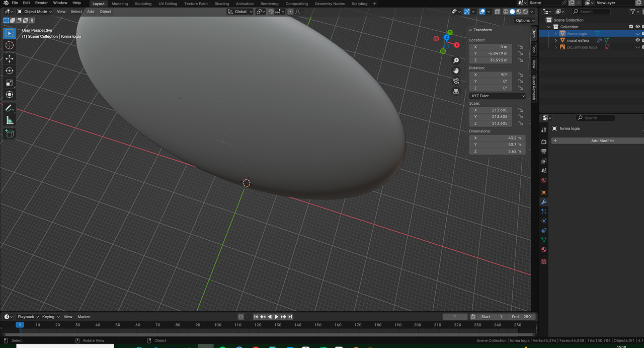Switch perspective/orthographic grid icon
Viewport: 644px width, 348px height.
click(x=456, y=91)
